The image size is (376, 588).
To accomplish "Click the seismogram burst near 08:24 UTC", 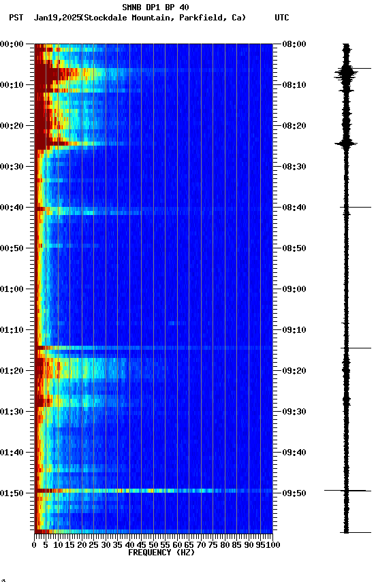I will [346, 144].
